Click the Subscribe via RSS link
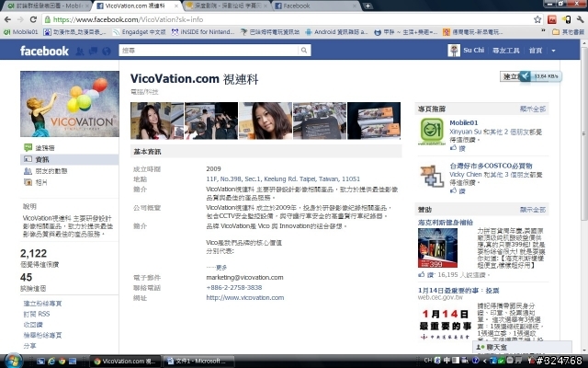 37,314
